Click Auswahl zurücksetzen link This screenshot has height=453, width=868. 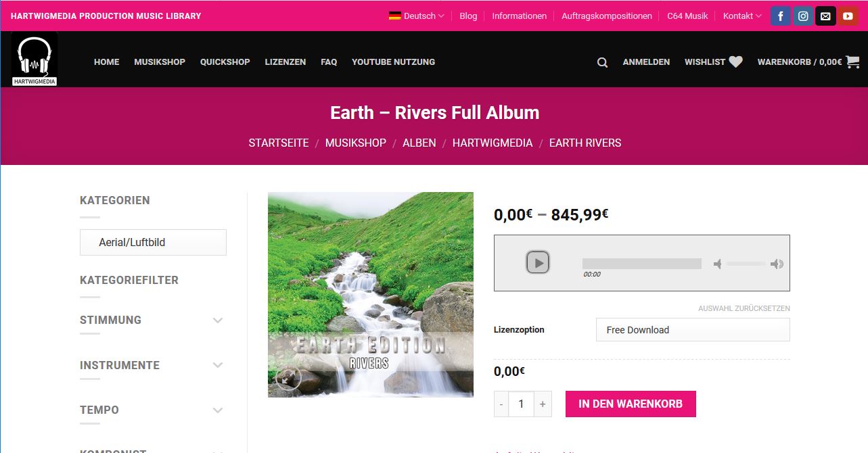(744, 308)
